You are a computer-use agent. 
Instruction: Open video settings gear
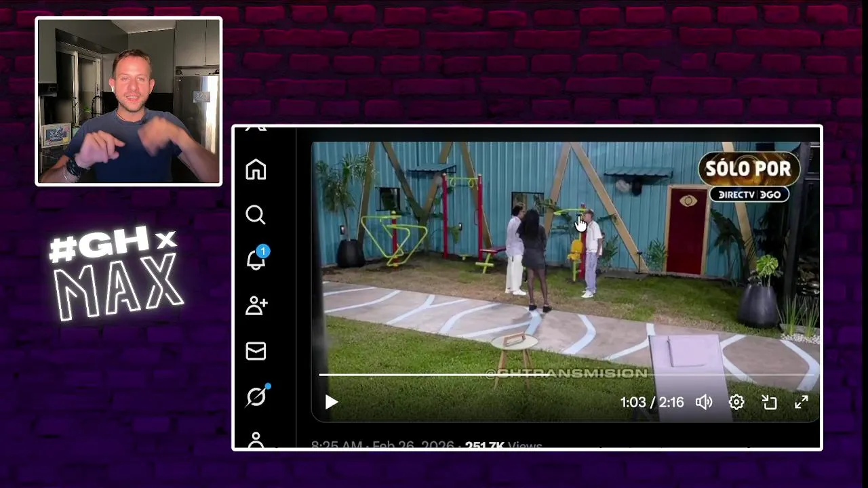click(736, 403)
